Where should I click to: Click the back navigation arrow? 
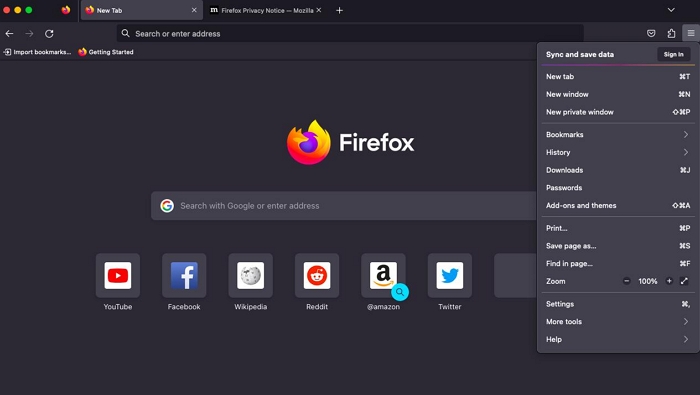[x=9, y=33]
